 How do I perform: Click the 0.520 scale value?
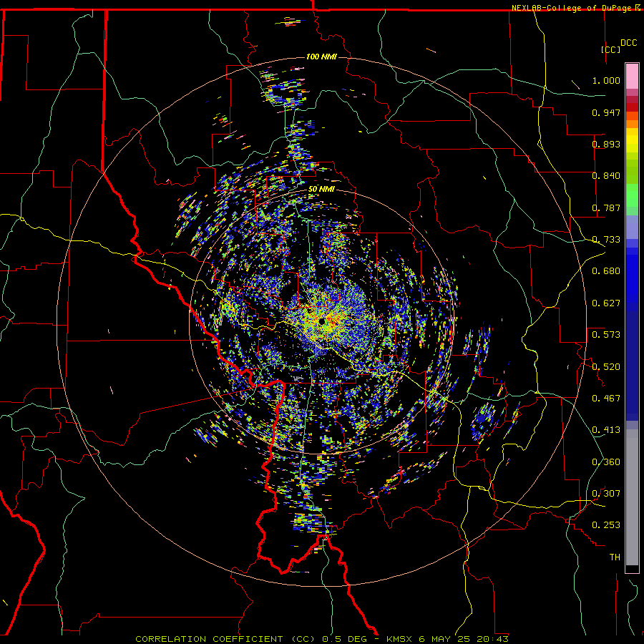point(606,367)
